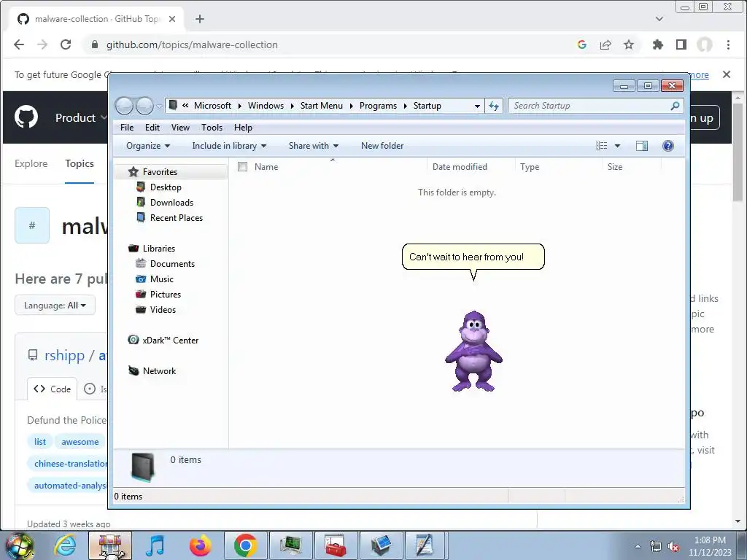Click the Windows Start orb
747x560 pixels.
[20, 547]
